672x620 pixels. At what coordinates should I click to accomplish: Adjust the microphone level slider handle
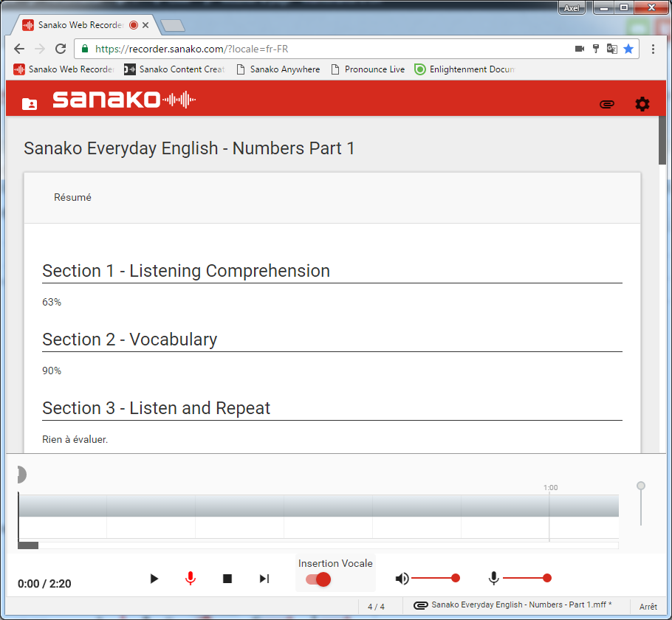[x=547, y=579]
